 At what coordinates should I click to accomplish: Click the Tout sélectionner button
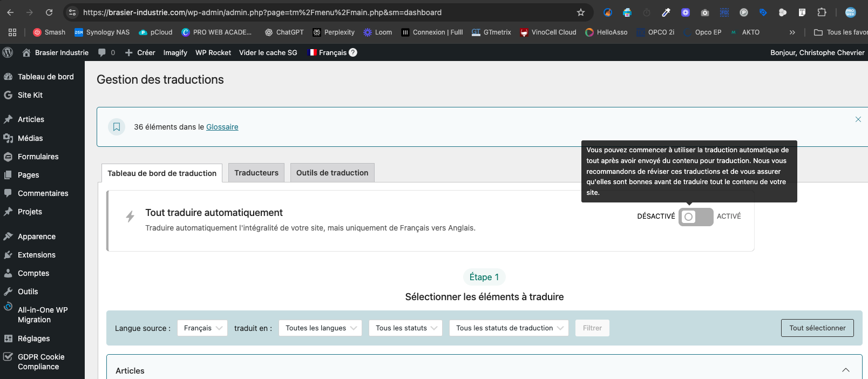(817, 328)
